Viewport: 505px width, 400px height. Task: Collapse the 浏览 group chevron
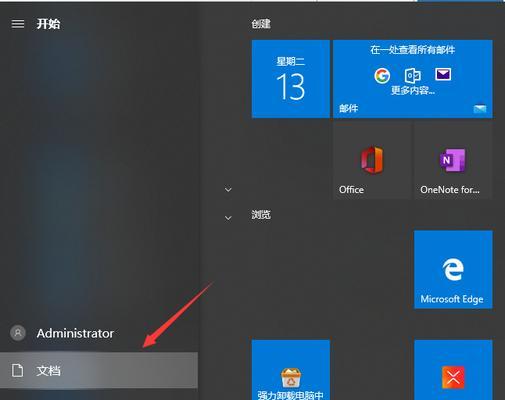click(x=228, y=218)
